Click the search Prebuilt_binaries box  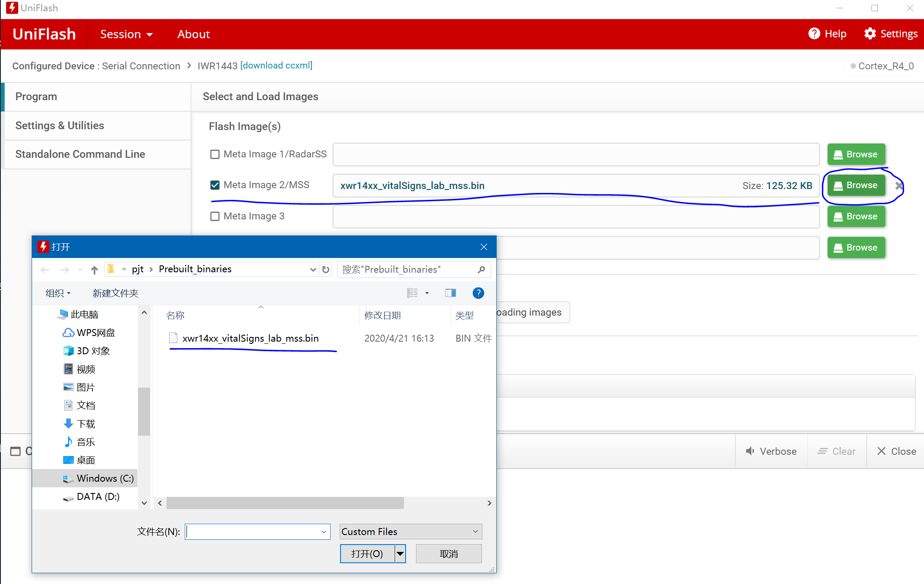click(413, 270)
